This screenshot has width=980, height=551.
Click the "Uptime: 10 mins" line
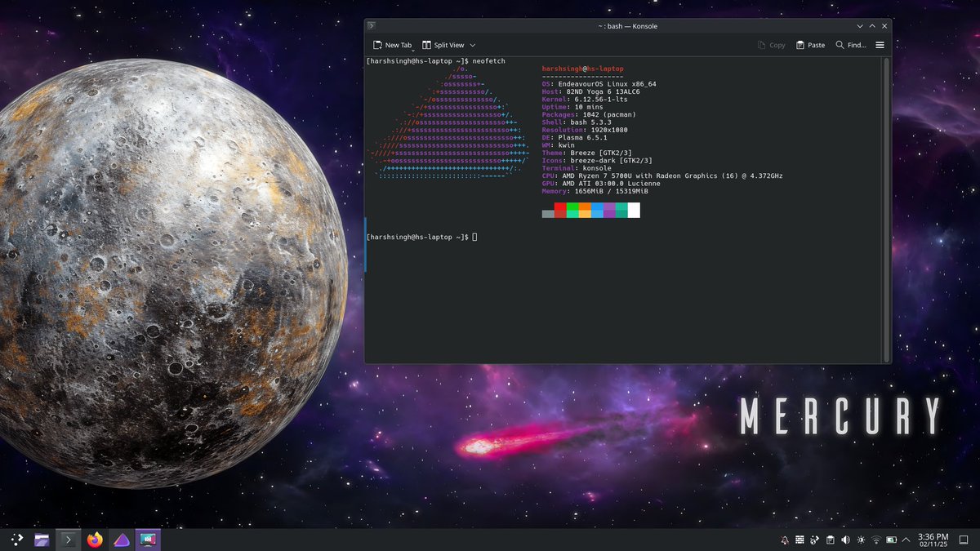572,107
